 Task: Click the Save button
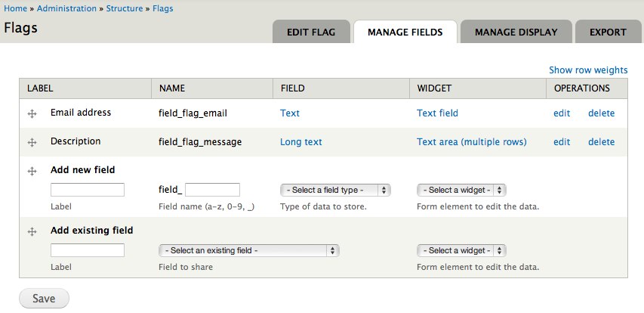(44, 298)
